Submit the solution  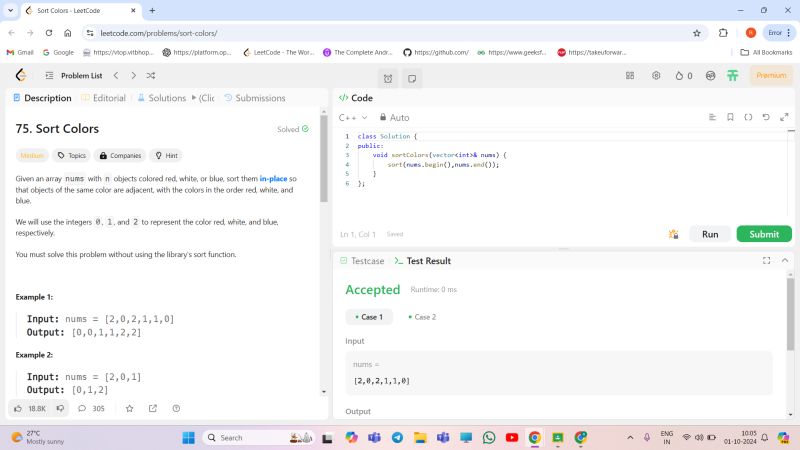[764, 234]
